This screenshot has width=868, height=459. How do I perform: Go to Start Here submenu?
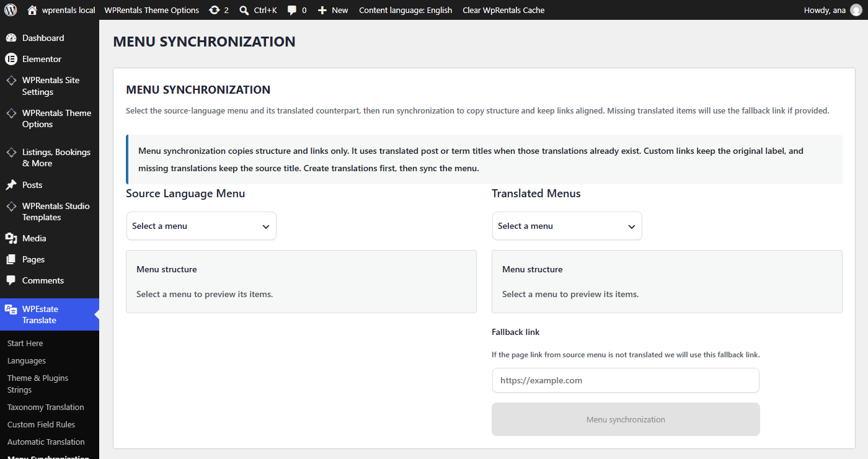(25, 343)
